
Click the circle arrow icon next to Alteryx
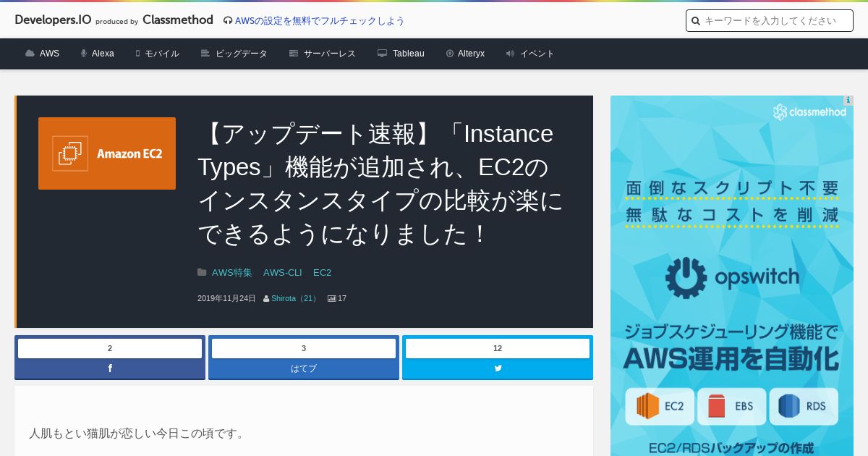(x=450, y=54)
